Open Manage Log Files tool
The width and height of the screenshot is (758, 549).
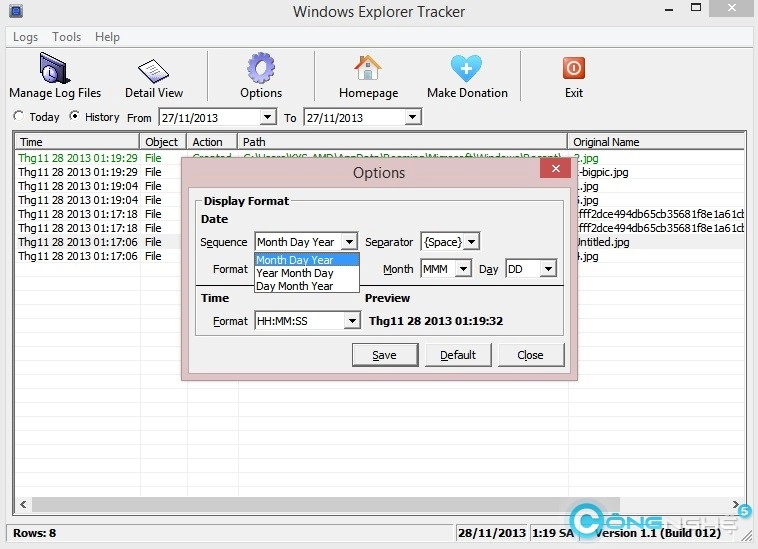55,75
